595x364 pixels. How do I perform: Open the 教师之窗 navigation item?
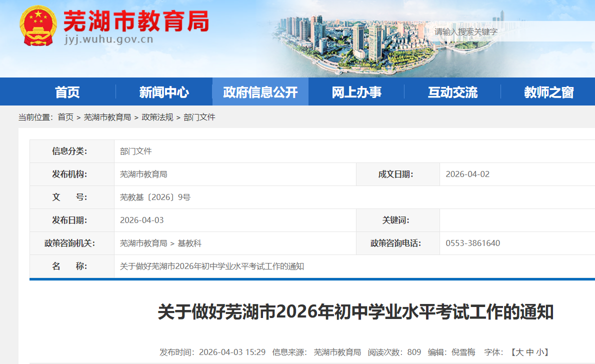548,92
